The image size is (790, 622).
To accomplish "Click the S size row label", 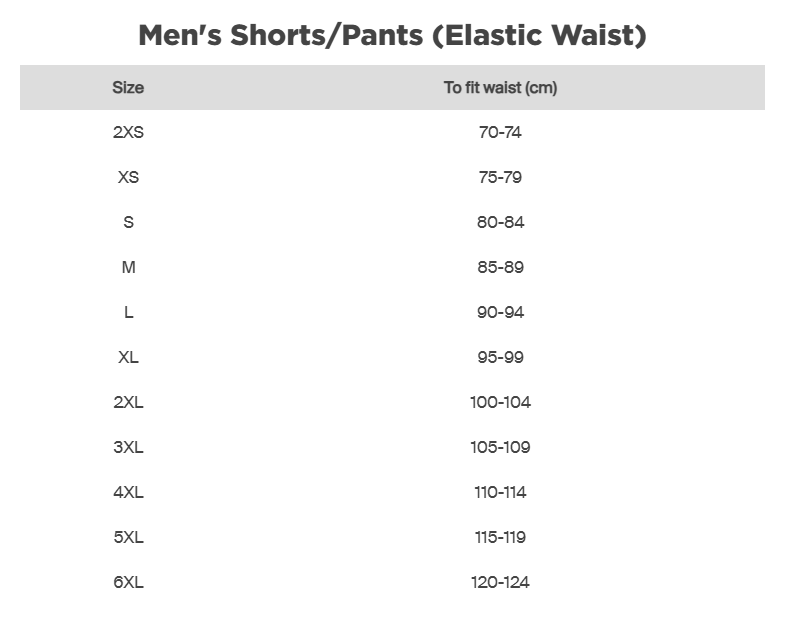I will click(128, 222).
